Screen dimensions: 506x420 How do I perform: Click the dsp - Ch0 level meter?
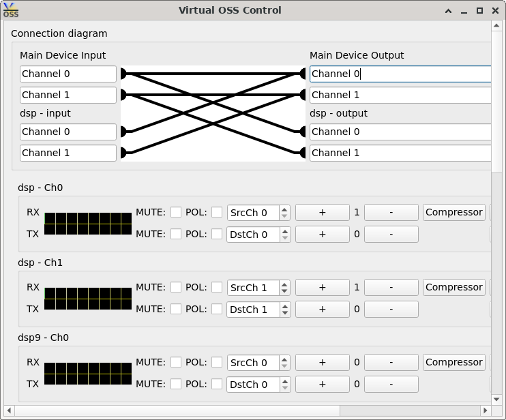click(x=88, y=224)
